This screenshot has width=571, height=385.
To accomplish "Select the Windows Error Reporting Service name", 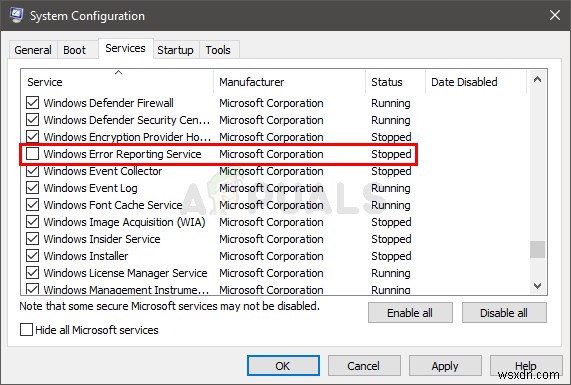I will pyautogui.click(x=122, y=154).
